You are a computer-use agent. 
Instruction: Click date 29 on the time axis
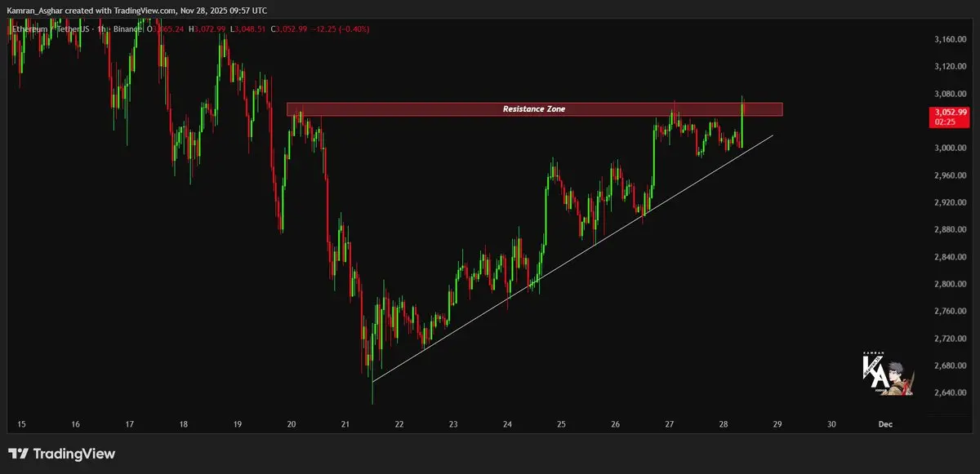click(x=777, y=424)
